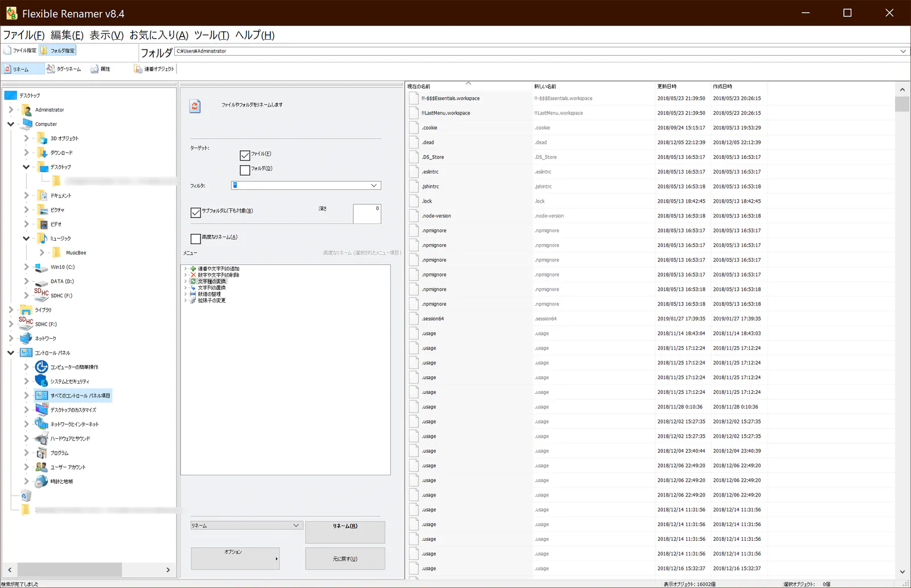Uncheck the ファイル(F) target checkbox

(x=245, y=155)
